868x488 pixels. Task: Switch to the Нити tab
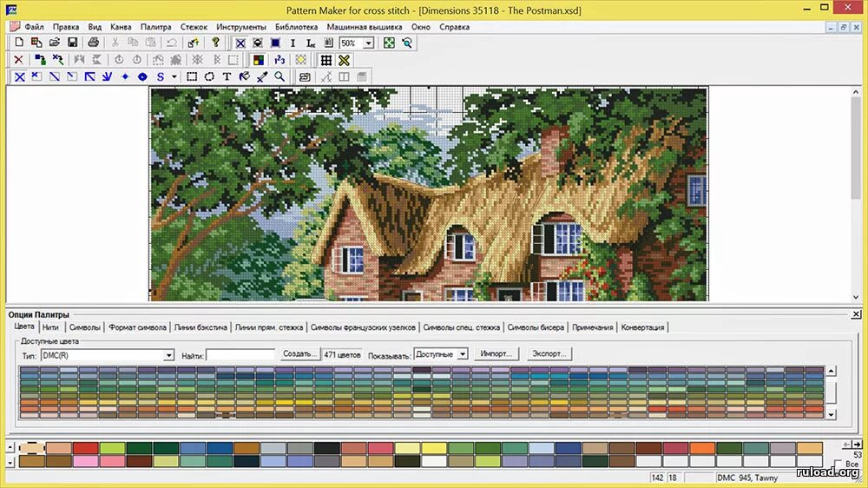click(50, 327)
